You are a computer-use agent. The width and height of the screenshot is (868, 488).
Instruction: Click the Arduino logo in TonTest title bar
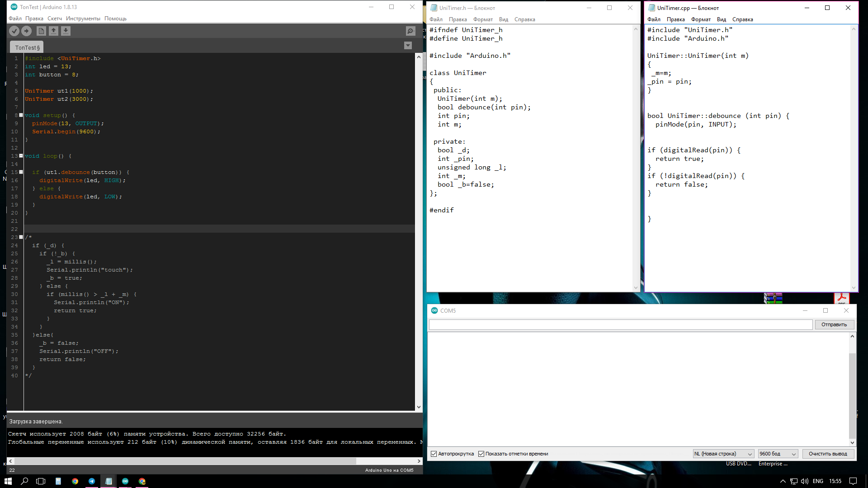click(14, 7)
